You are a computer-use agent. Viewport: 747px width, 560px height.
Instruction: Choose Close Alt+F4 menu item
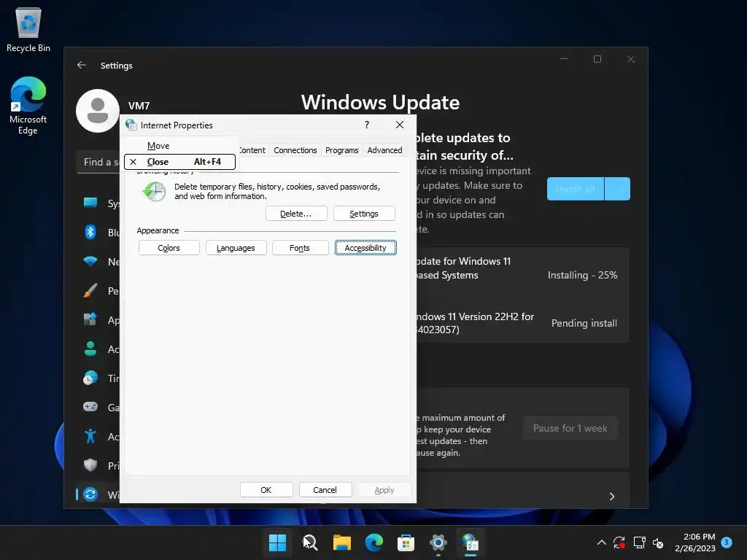[x=180, y=162]
